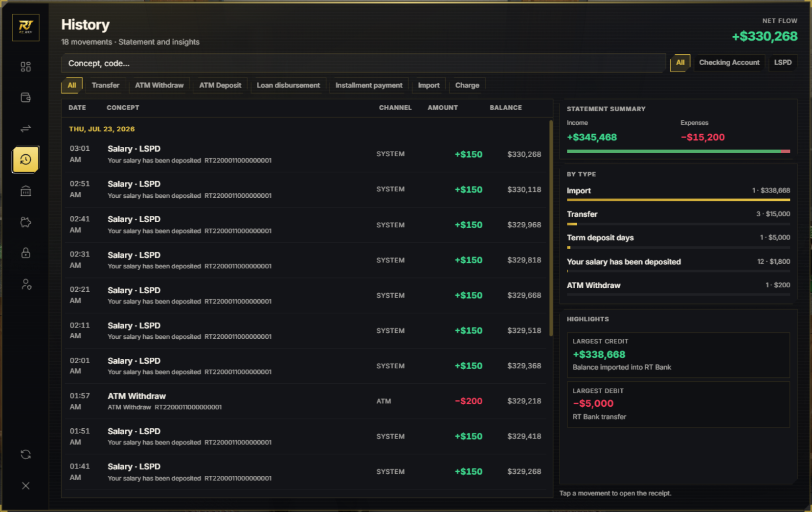The image size is (812, 512).
Task: Filter movements by Import
Action: pos(429,85)
